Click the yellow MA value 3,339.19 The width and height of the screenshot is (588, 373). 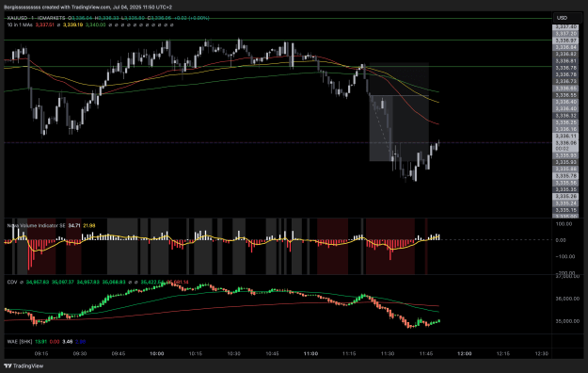[72, 24]
